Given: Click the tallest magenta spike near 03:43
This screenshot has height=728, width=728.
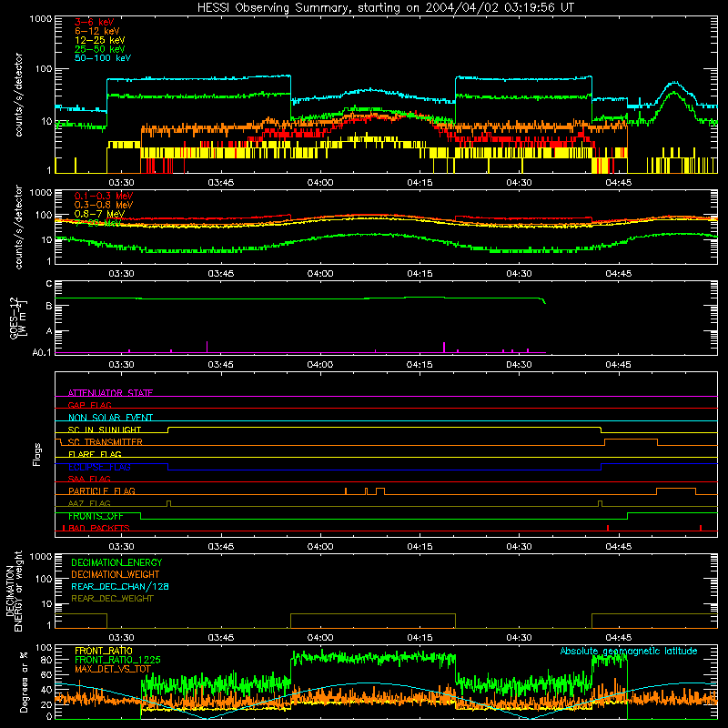Looking at the screenshot, I should (x=207, y=347).
